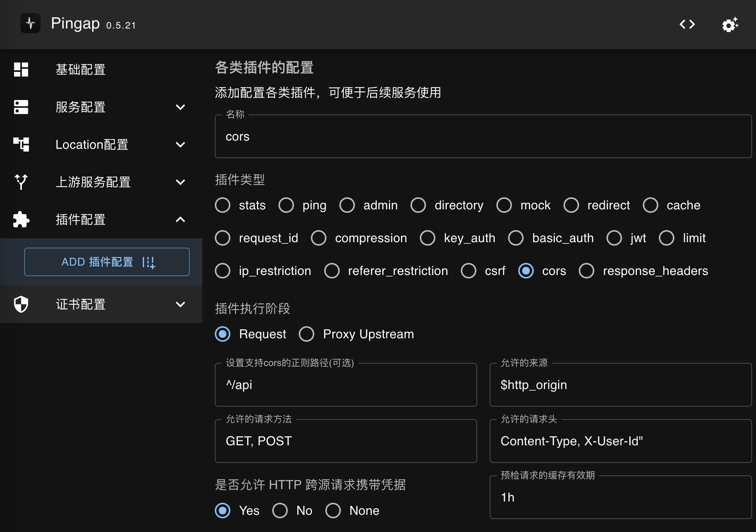Viewport: 756px width, 532px height.
Task: Focus the 允许的请求方法 field with GET, POST
Action: point(346,441)
